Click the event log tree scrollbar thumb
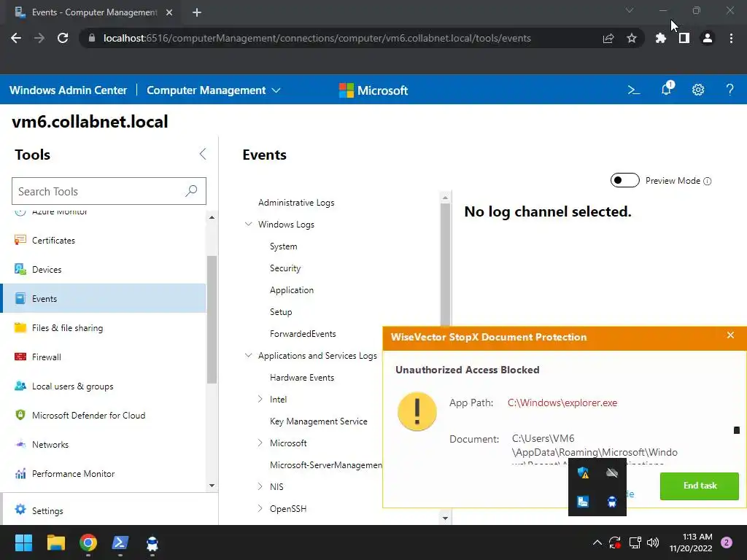747x560 pixels. point(445,264)
